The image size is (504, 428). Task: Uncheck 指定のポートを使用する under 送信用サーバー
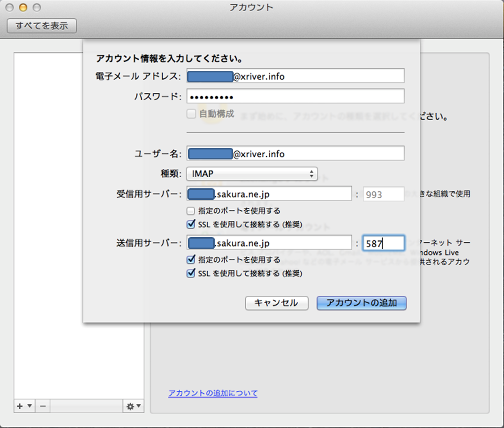click(192, 260)
